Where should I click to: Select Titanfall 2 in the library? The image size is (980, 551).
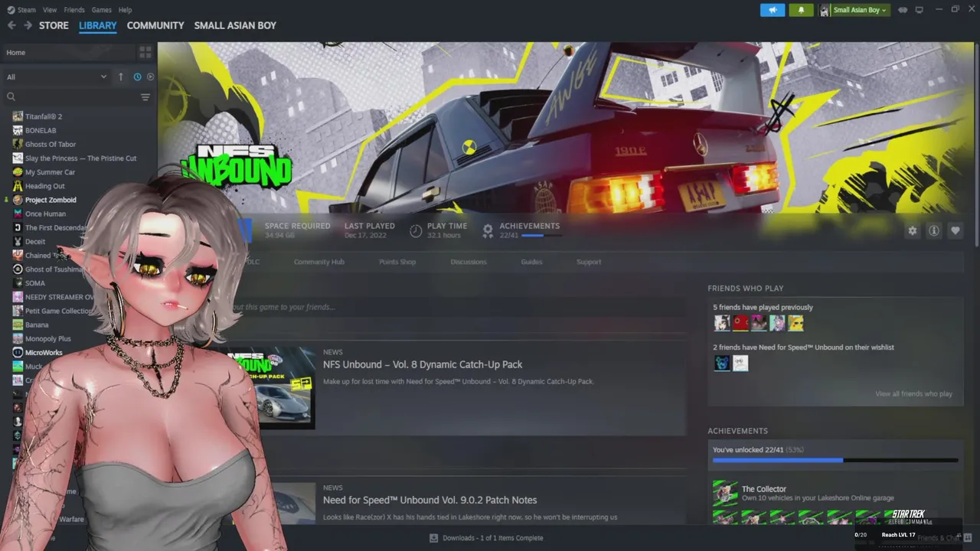pyautogui.click(x=44, y=116)
